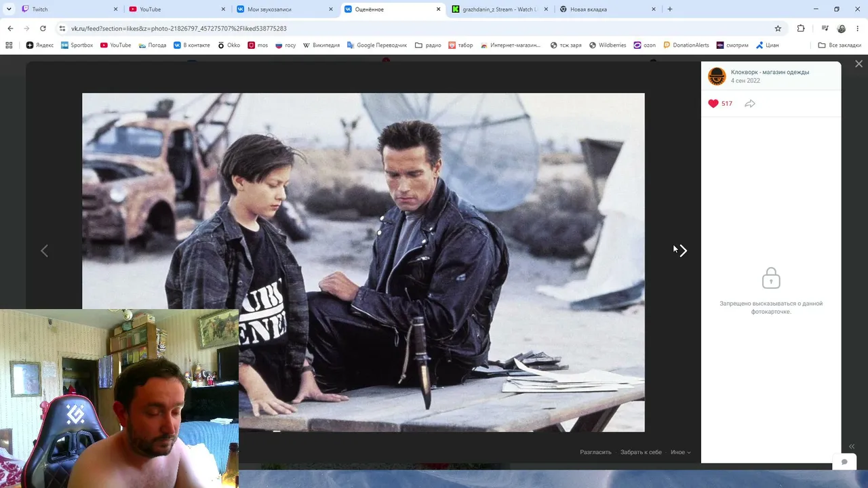This screenshot has width=868, height=488.
Task: Open Кловкорк - магазин одежды page link
Action: tap(770, 72)
